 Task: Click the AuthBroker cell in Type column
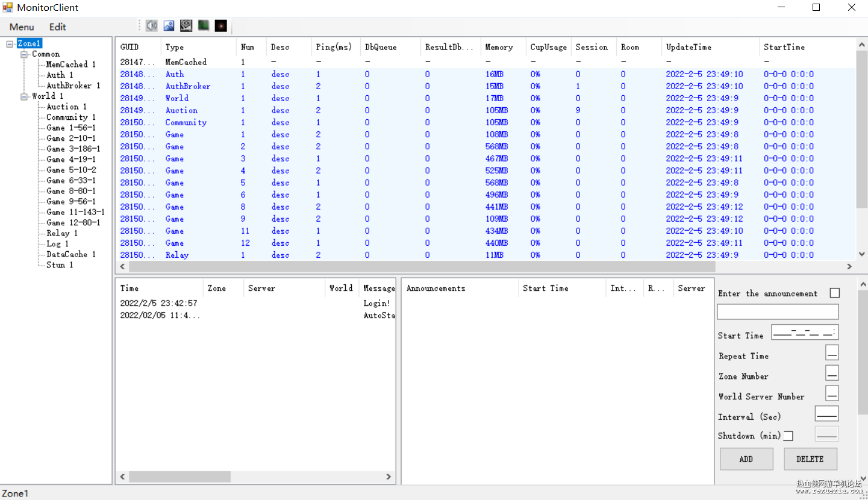point(188,86)
